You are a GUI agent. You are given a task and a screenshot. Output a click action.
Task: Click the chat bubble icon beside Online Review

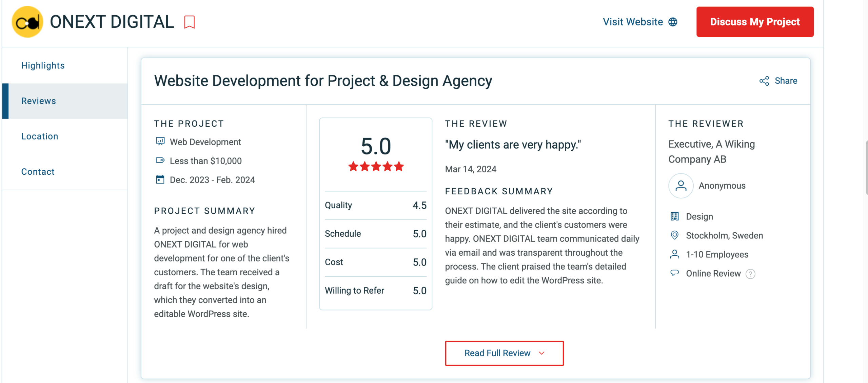point(675,273)
